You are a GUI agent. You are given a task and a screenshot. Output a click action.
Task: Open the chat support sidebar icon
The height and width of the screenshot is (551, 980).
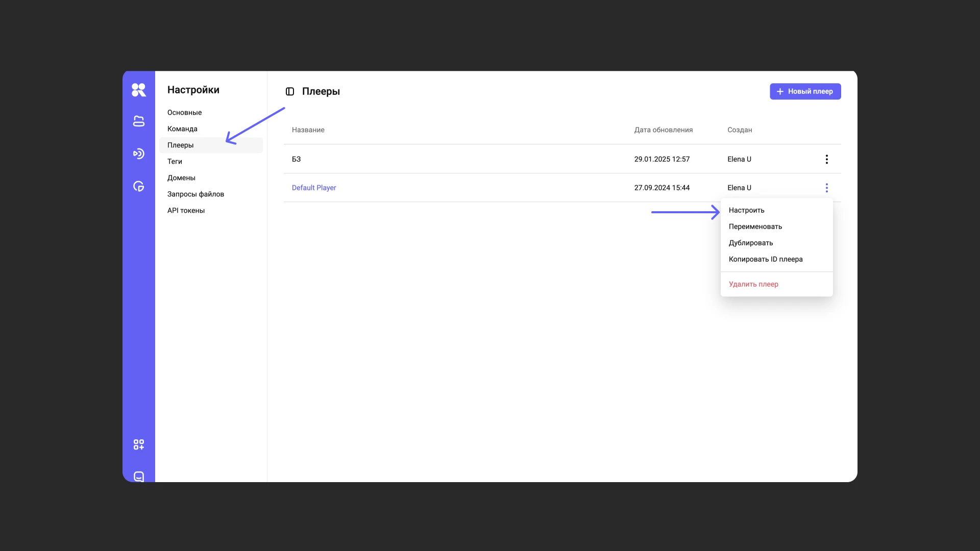coord(138,476)
